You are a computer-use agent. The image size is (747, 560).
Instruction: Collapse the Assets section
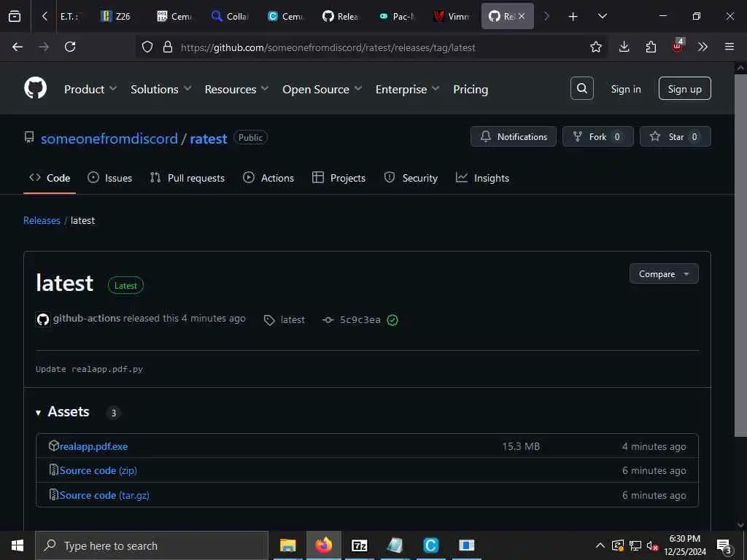click(63, 412)
